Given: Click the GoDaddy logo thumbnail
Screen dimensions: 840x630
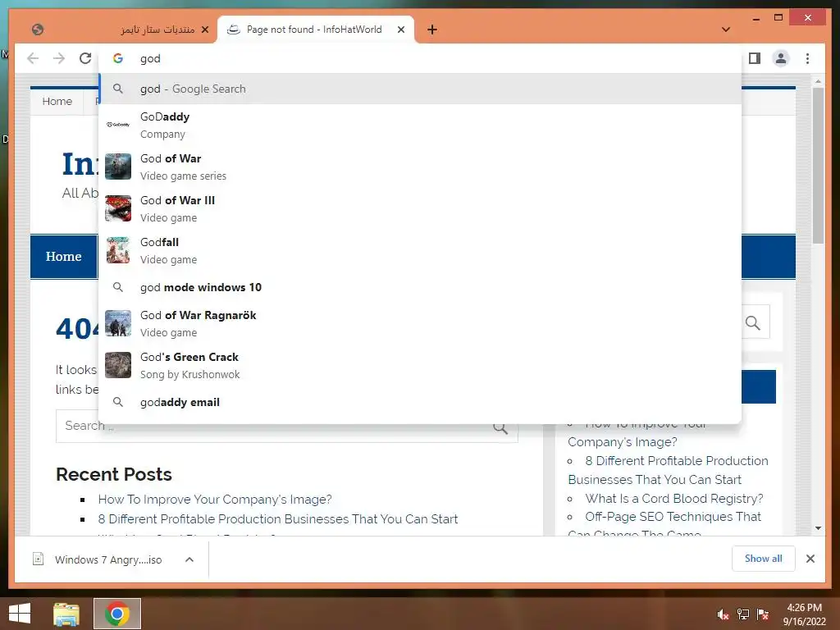Looking at the screenshot, I should pyautogui.click(x=118, y=125).
